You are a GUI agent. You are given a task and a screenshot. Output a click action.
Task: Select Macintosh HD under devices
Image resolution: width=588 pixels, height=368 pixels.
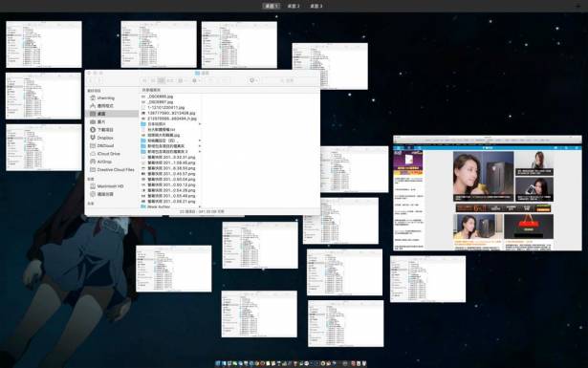coord(110,186)
